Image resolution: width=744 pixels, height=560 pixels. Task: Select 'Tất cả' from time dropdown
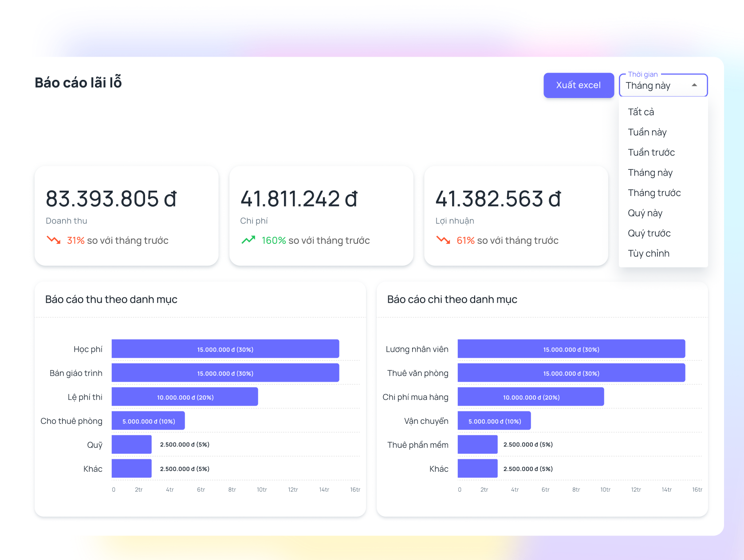(641, 112)
